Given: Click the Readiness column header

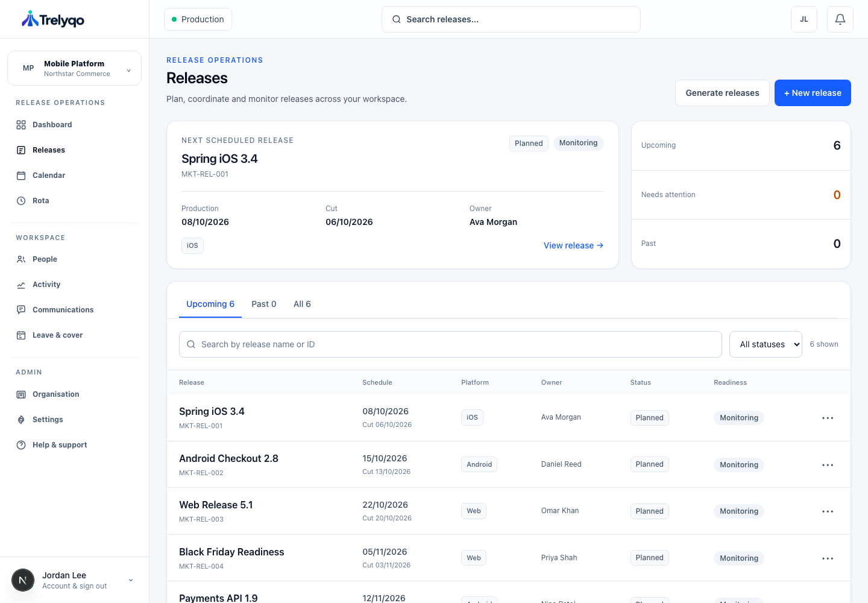Looking at the screenshot, I should pos(730,382).
